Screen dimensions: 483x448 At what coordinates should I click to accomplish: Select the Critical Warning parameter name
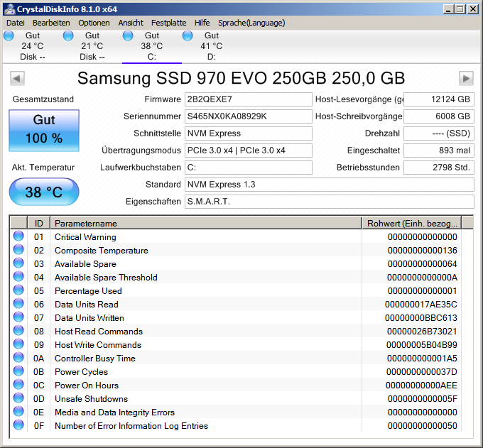(x=85, y=237)
